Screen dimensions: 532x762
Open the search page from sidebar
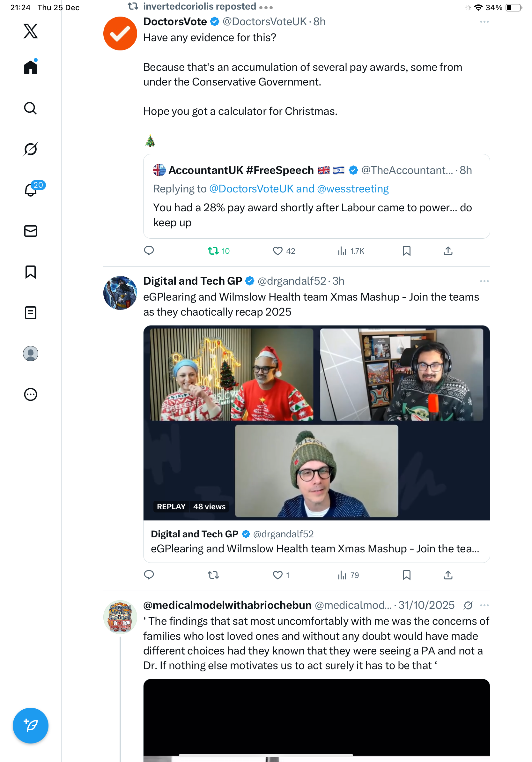point(31,108)
